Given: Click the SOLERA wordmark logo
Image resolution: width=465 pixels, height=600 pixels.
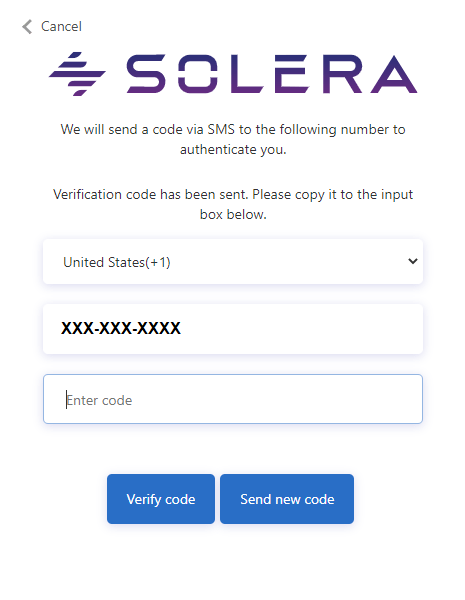Looking at the screenshot, I should click(x=272, y=74).
